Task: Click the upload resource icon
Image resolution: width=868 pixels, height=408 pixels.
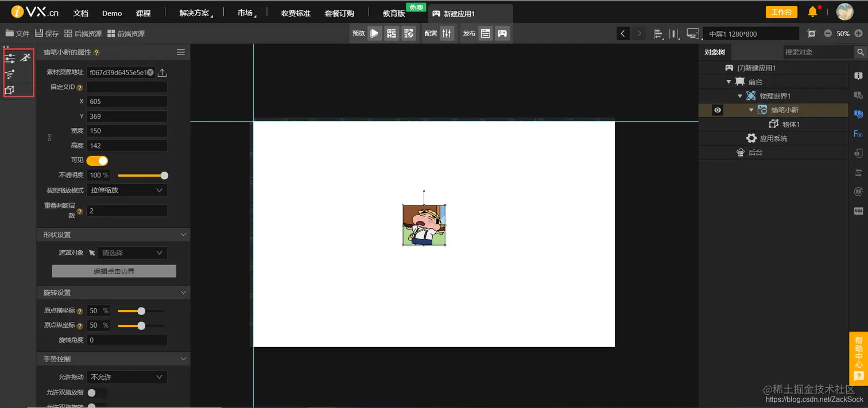Action: pos(162,72)
